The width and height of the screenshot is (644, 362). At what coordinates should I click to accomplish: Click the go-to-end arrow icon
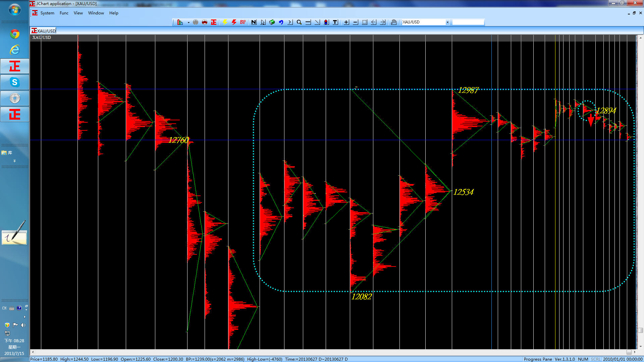click(x=290, y=22)
